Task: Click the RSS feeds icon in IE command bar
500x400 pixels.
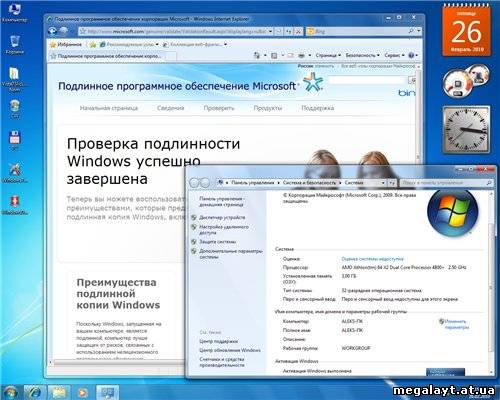Action: pyautogui.click(x=274, y=56)
